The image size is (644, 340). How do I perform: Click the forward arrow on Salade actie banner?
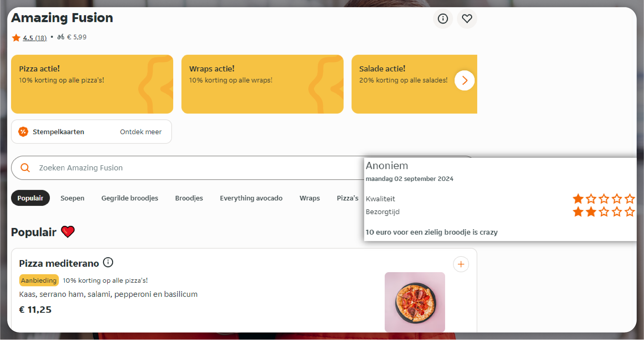coord(465,80)
